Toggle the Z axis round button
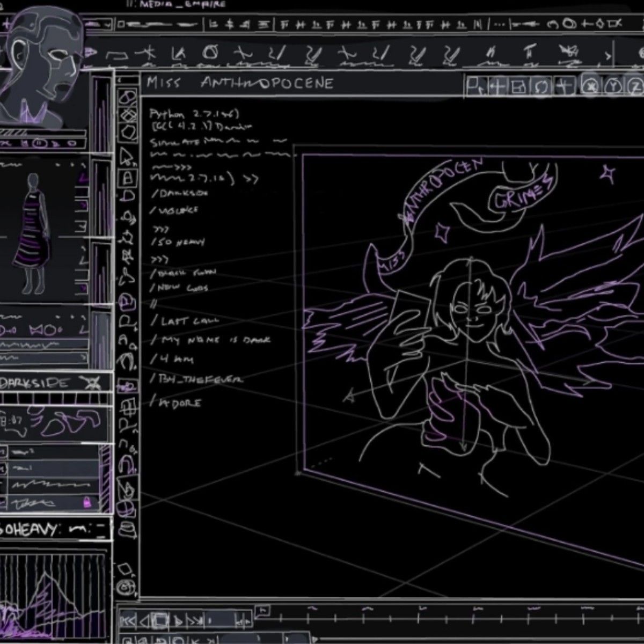 pyautogui.click(x=634, y=86)
